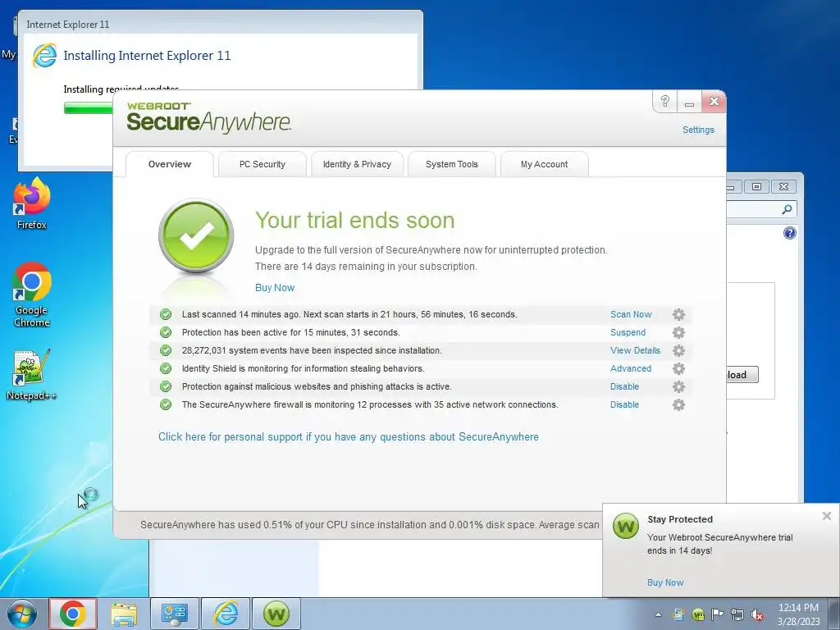840x630 pixels.
Task: Minimize the SecureAnywhere window
Action: [689, 101]
